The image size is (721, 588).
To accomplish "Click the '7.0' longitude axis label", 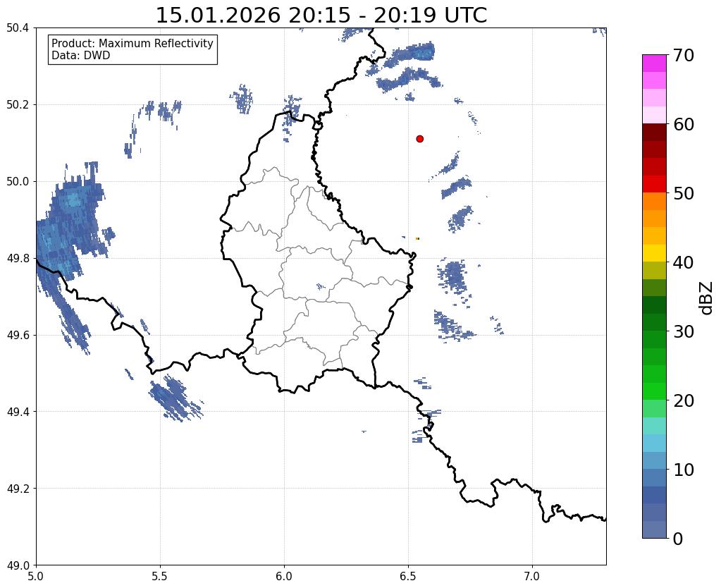I will 532,577.
